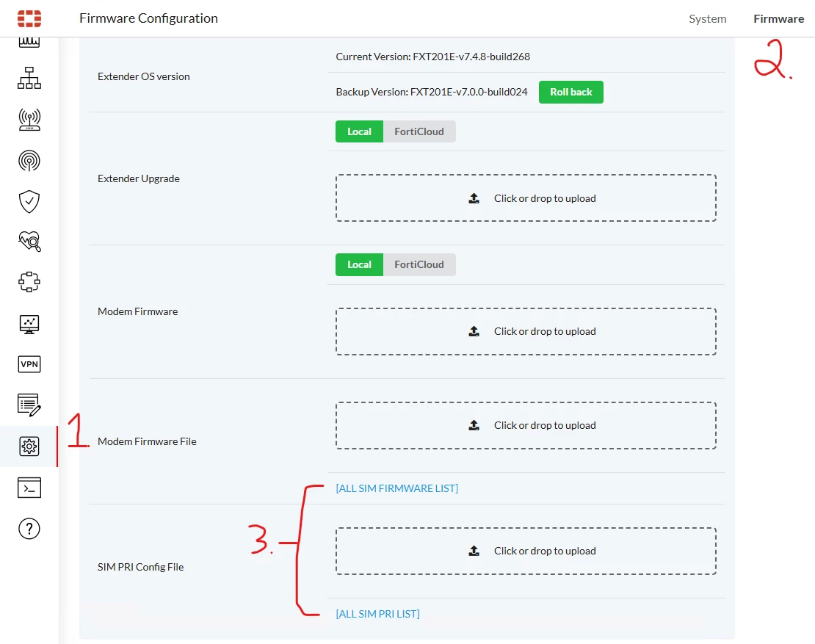Open the network topology sidebar icon
This screenshot has height=644, width=815.
click(29, 78)
